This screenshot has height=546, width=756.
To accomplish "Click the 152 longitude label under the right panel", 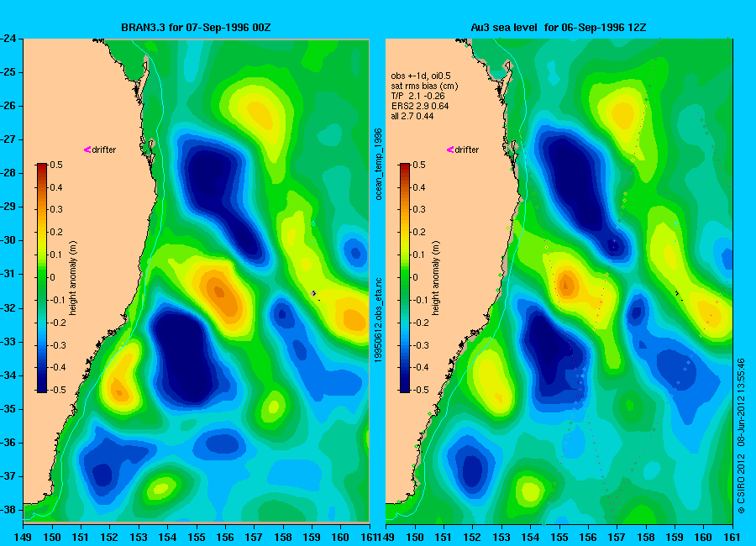I will [472, 538].
